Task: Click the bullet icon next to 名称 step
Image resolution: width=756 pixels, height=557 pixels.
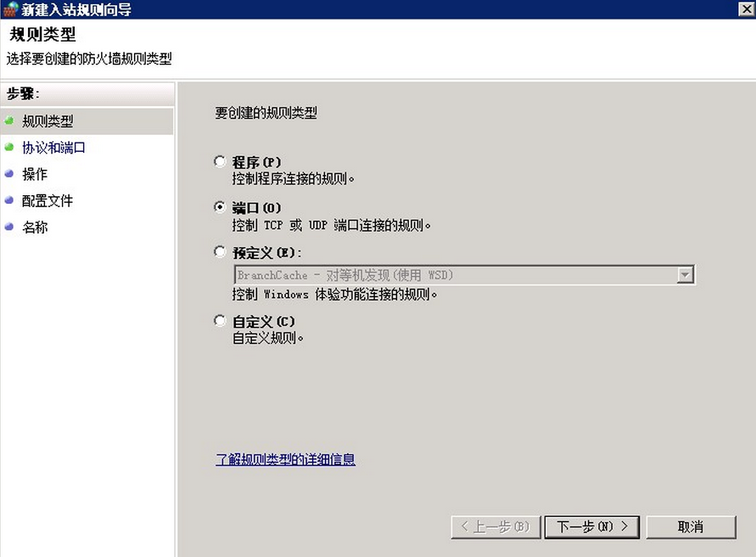Action: (11, 227)
